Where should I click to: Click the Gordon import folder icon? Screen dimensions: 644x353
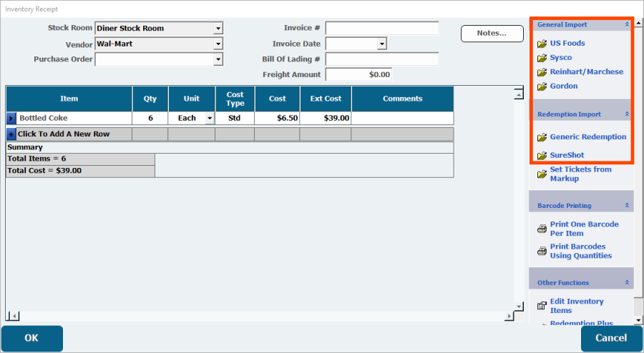pos(542,86)
